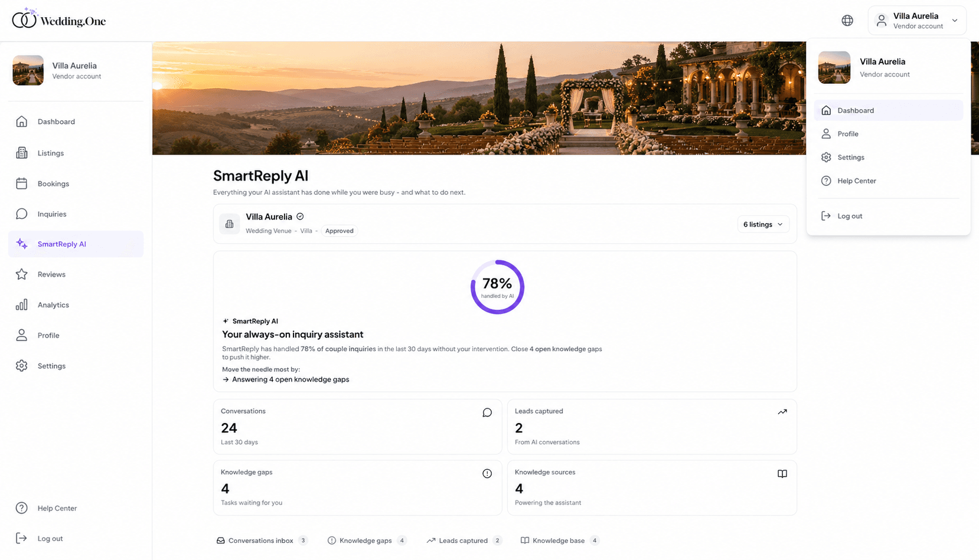Click the Help Center question icon in sidebar
979x560 pixels.
tap(22, 508)
